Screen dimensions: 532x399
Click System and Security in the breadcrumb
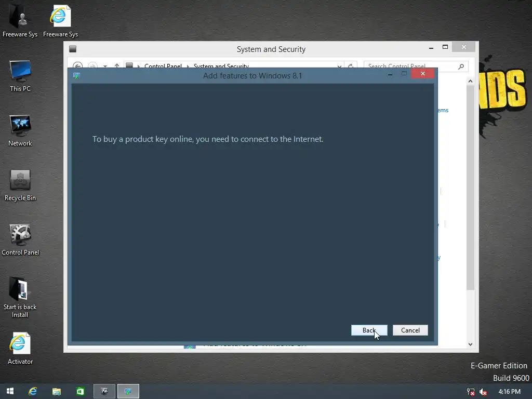pos(221,66)
